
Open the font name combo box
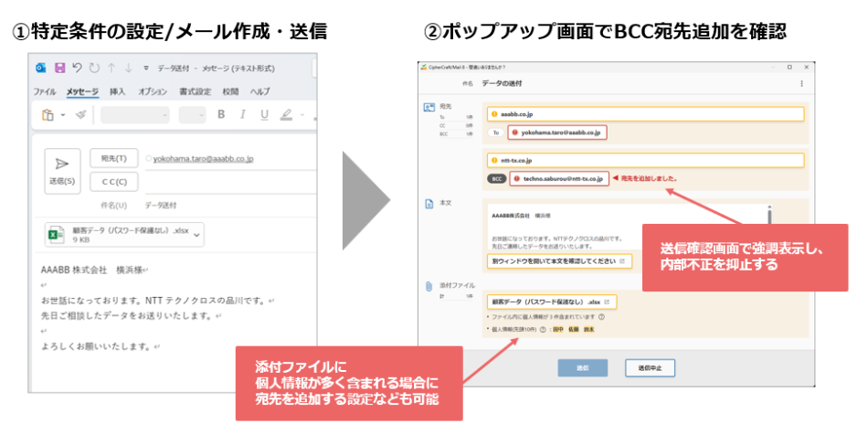coord(135,114)
